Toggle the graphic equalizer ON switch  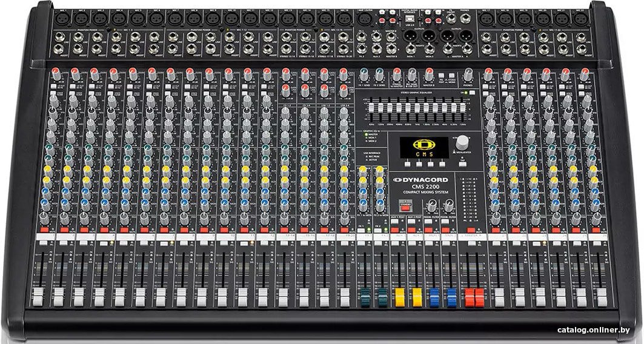pos(472,93)
